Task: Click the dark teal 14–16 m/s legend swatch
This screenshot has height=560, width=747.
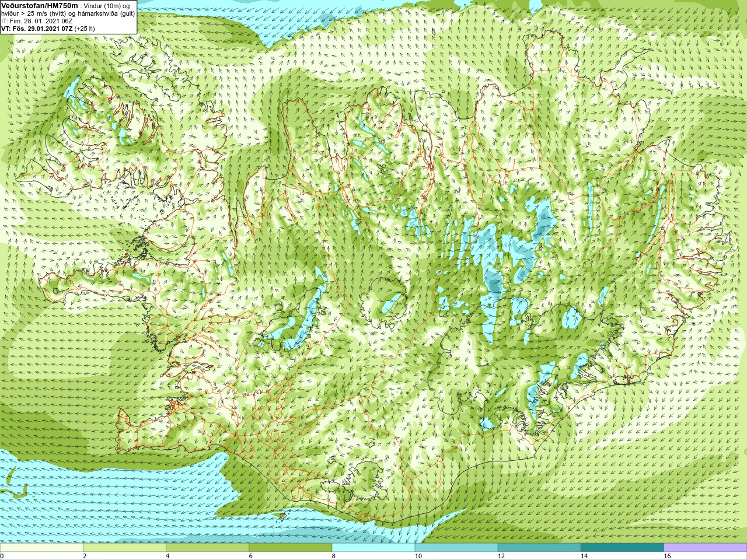Action: [622, 548]
